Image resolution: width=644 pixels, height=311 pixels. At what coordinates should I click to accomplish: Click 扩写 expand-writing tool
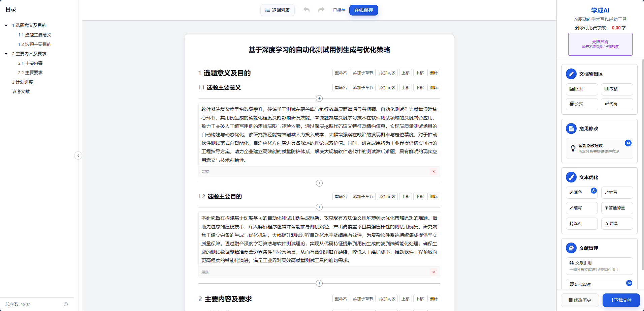(x=617, y=193)
